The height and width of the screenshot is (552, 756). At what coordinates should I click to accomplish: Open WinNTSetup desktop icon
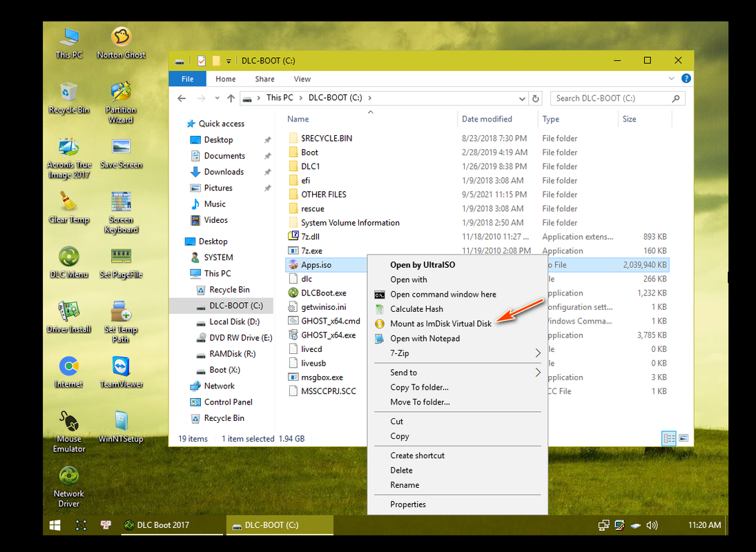click(121, 428)
